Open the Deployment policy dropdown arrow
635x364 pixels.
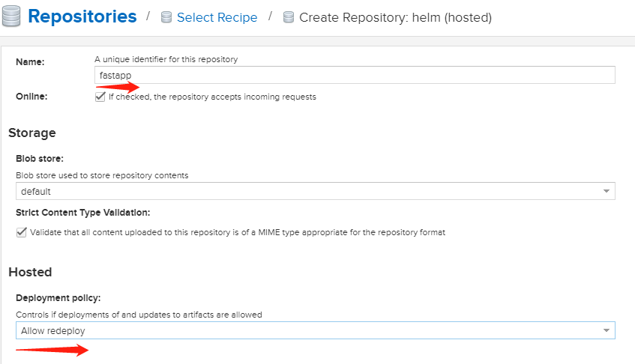point(607,330)
